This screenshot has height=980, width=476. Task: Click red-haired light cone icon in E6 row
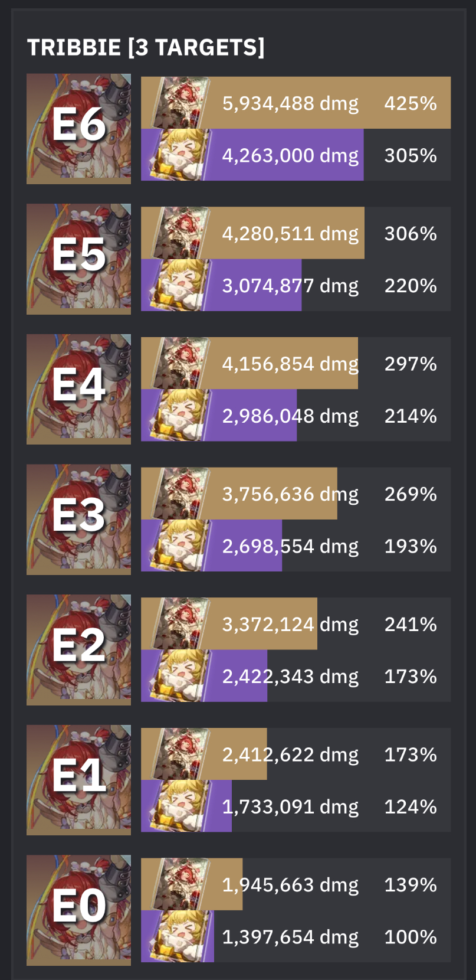[179, 103]
